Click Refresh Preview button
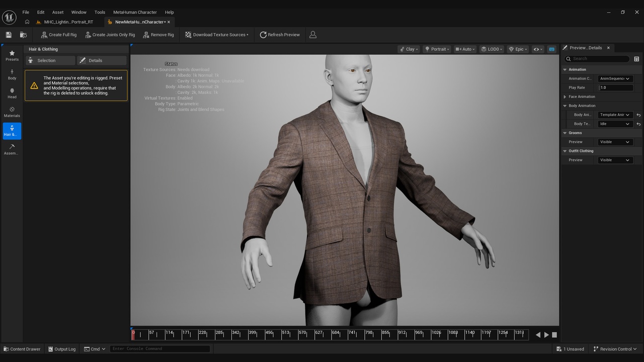The height and width of the screenshot is (362, 644). [280, 35]
